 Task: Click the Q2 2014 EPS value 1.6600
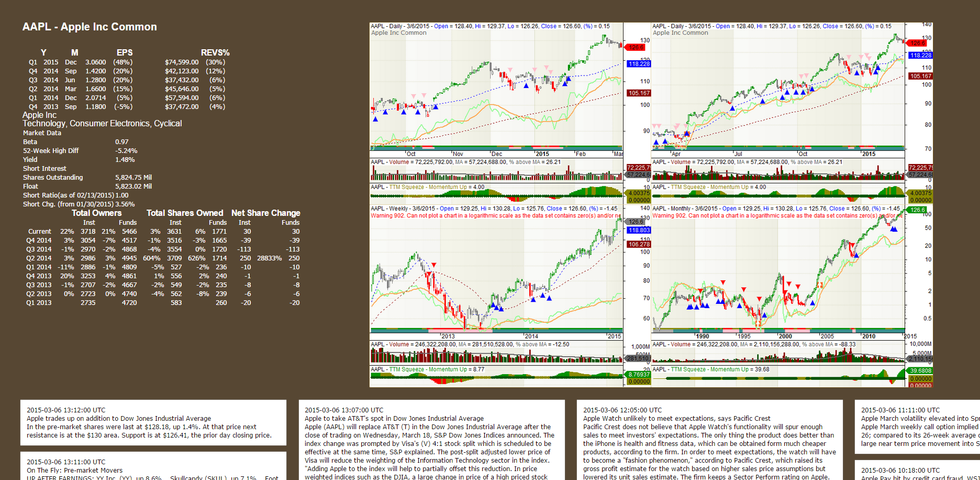96,89
